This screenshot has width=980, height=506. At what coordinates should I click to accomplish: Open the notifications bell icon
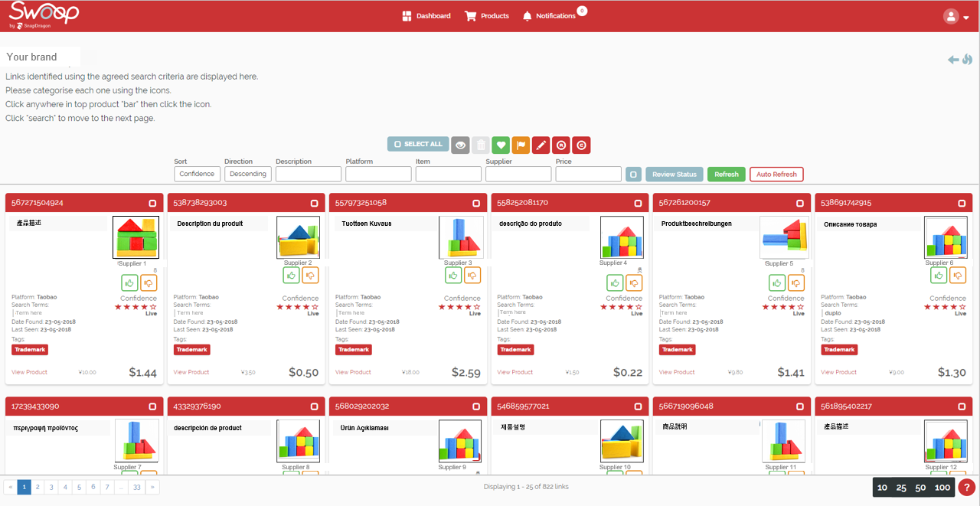pos(527,16)
